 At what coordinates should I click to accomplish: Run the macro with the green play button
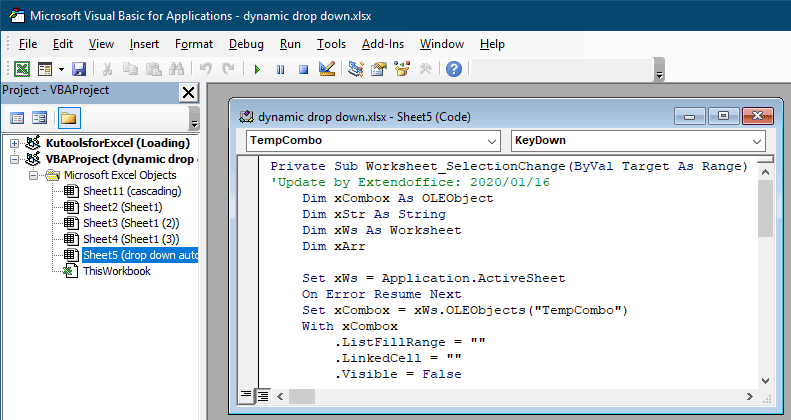(x=257, y=69)
